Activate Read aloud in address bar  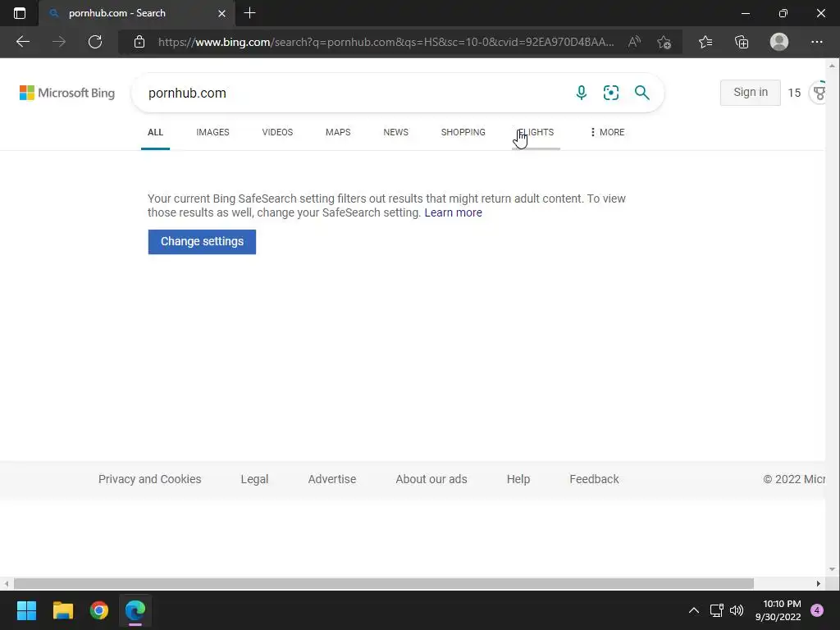point(634,42)
